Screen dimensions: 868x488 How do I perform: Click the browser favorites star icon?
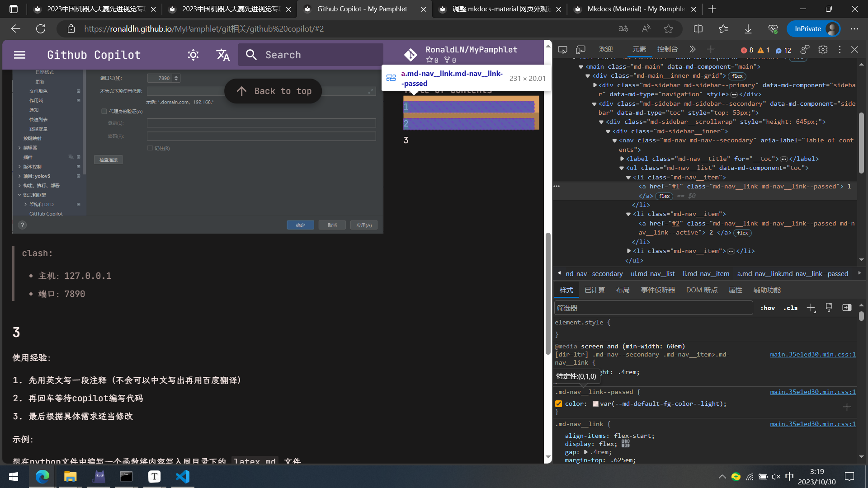(x=669, y=29)
